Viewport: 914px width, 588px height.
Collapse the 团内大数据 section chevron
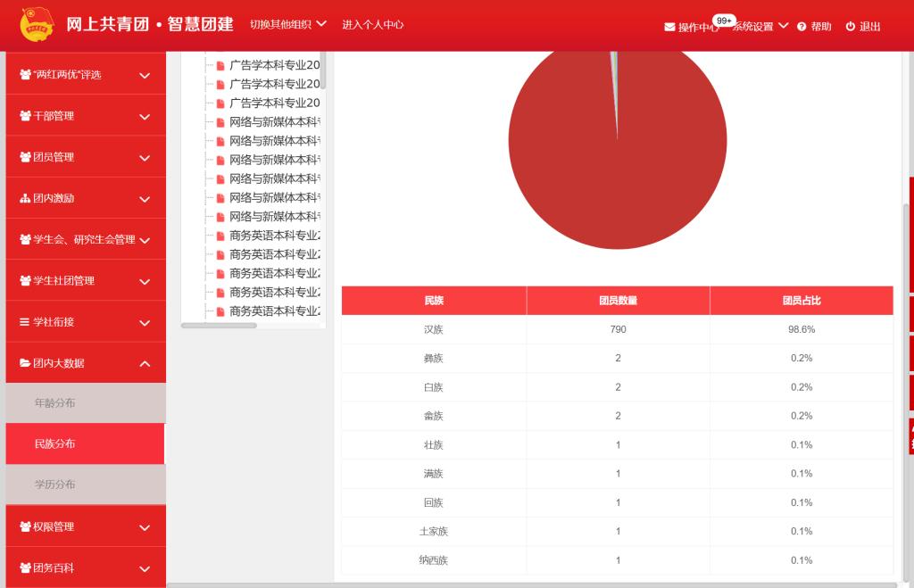coord(145,364)
